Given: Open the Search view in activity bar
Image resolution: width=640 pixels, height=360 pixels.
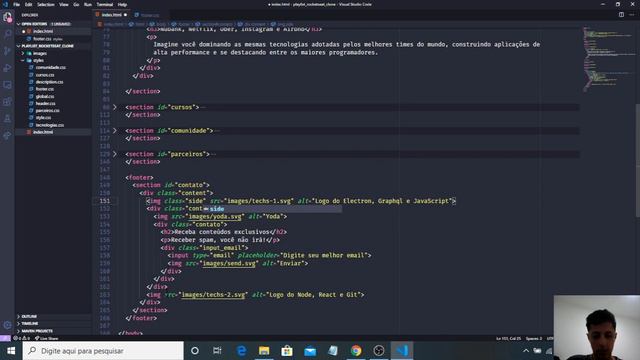Looking at the screenshot, I should (x=7, y=34).
